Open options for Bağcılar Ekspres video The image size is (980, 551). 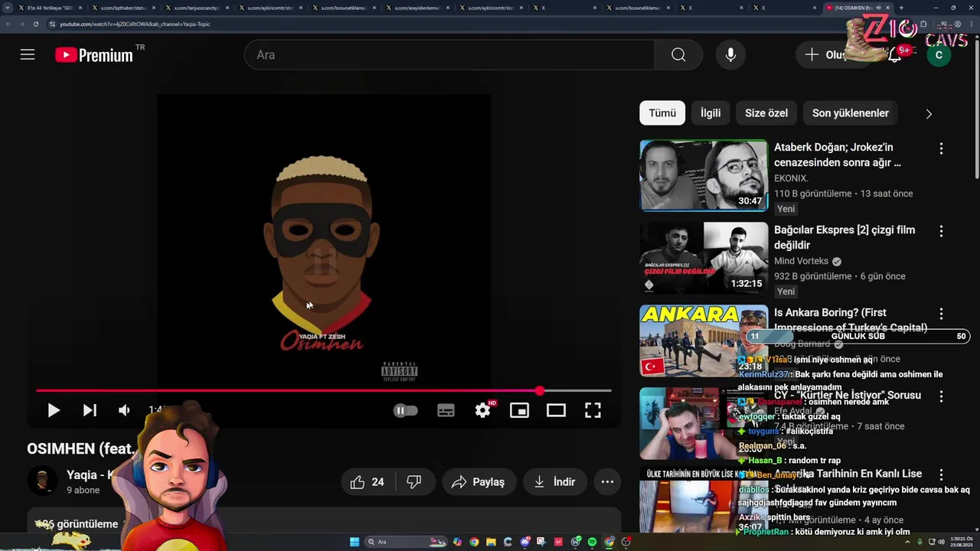(941, 231)
